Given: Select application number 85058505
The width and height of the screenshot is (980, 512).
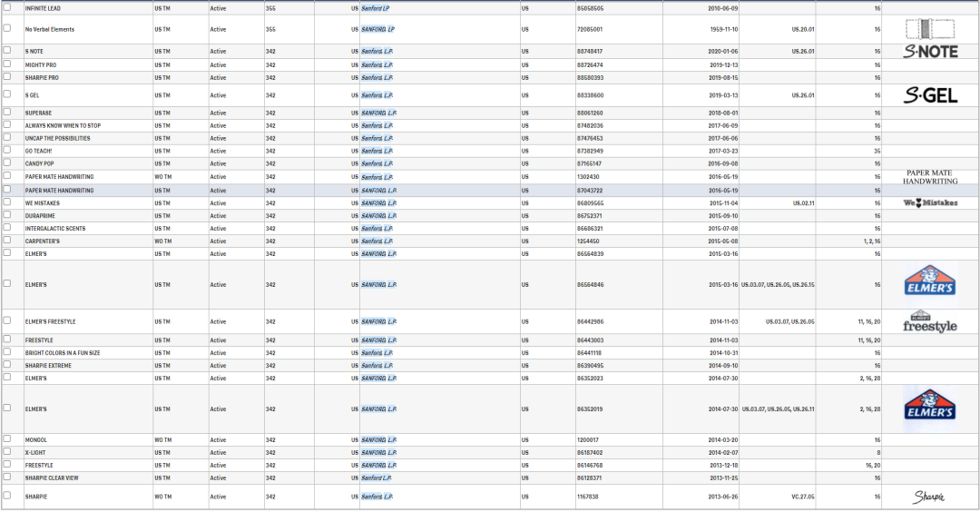Looking at the screenshot, I should coord(590,9).
